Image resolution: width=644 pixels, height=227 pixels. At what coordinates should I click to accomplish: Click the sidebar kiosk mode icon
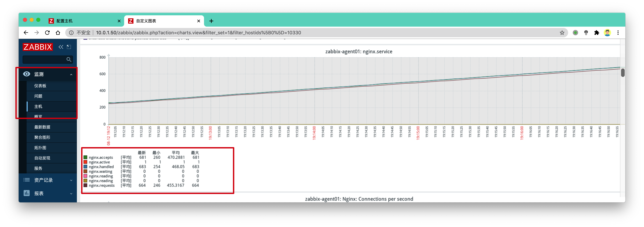click(69, 47)
